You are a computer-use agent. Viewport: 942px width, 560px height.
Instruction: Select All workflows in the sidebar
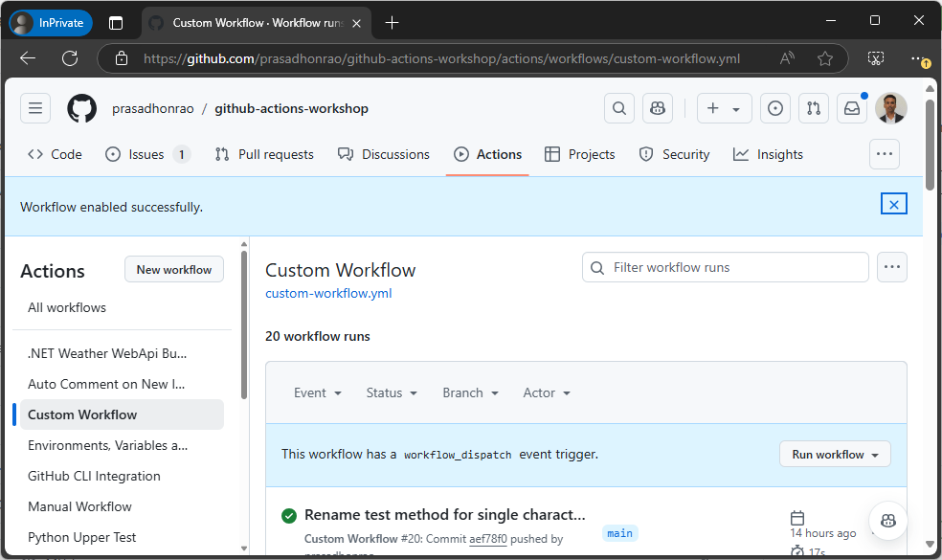pos(67,307)
